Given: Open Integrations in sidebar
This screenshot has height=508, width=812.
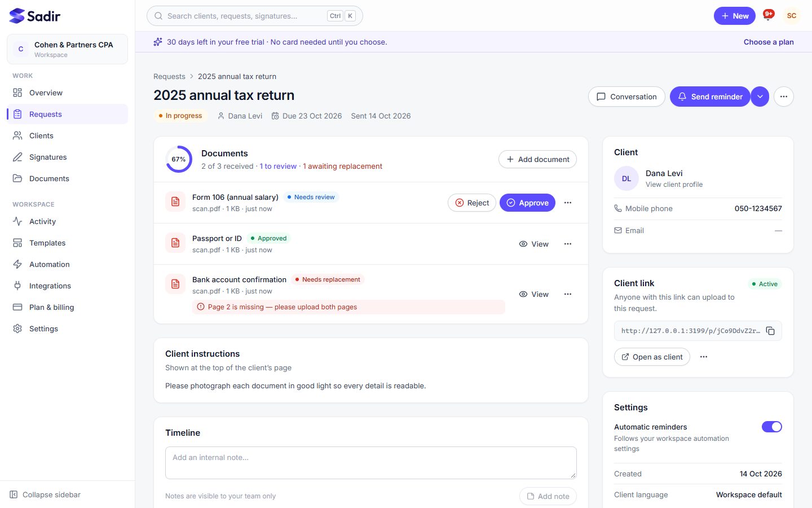Looking at the screenshot, I should coord(67,286).
